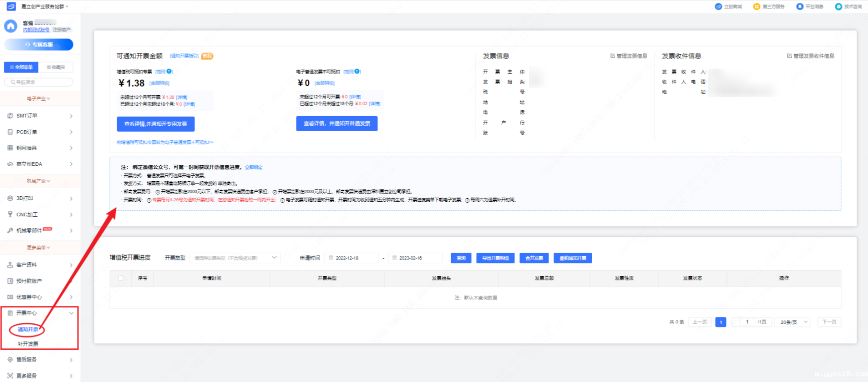Open 立创商城 icon in top bar
868x382 pixels.
pyautogui.click(x=718, y=7)
